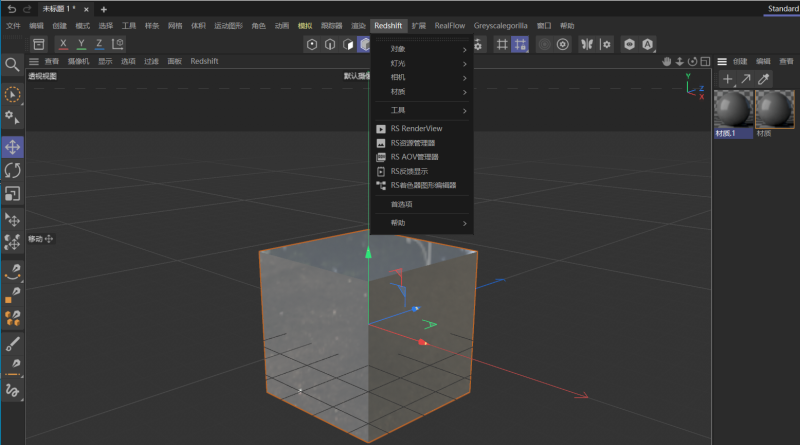Activate the live selection tool

(x=12, y=94)
